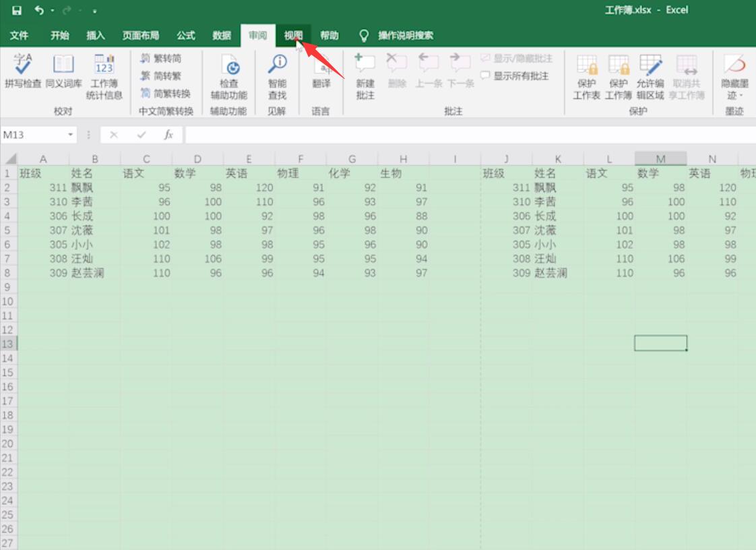
Task: Select row 13 header
Action: pos(8,344)
